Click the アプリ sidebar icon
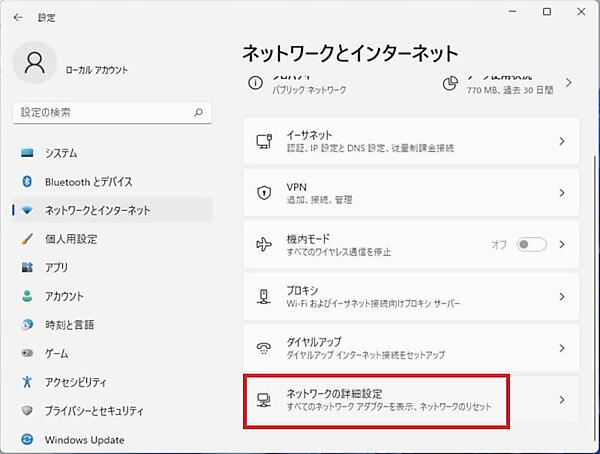Screen dimensions: 600x454 click(x=27, y=267)
